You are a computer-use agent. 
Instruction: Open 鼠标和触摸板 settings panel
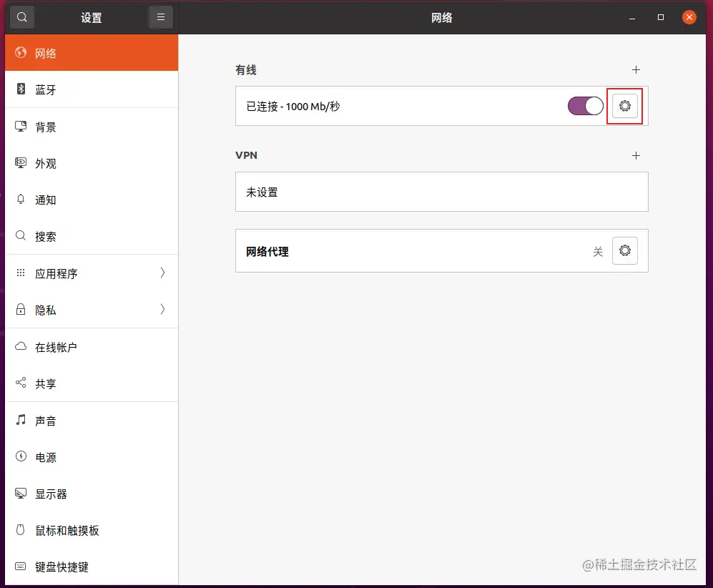coord(92,530)
